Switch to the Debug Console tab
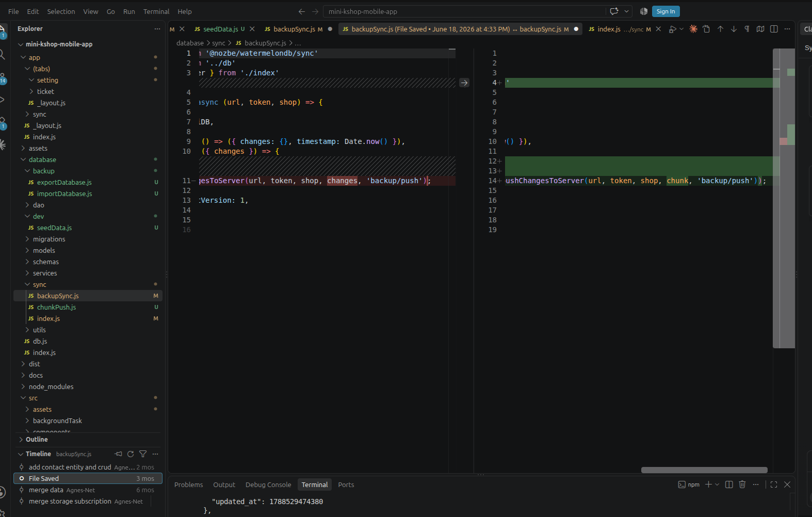Viewport: 812px width, 517px height. 268,484
